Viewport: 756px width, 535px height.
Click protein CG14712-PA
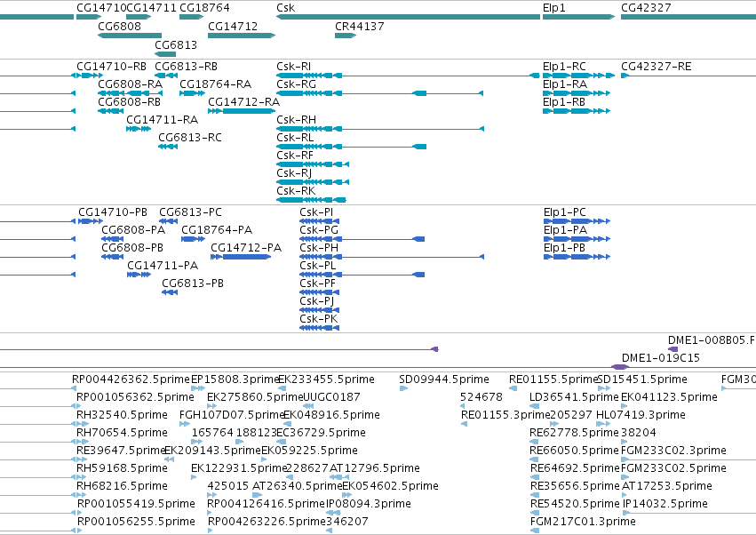pyautogui.click(x=246, y=248)
